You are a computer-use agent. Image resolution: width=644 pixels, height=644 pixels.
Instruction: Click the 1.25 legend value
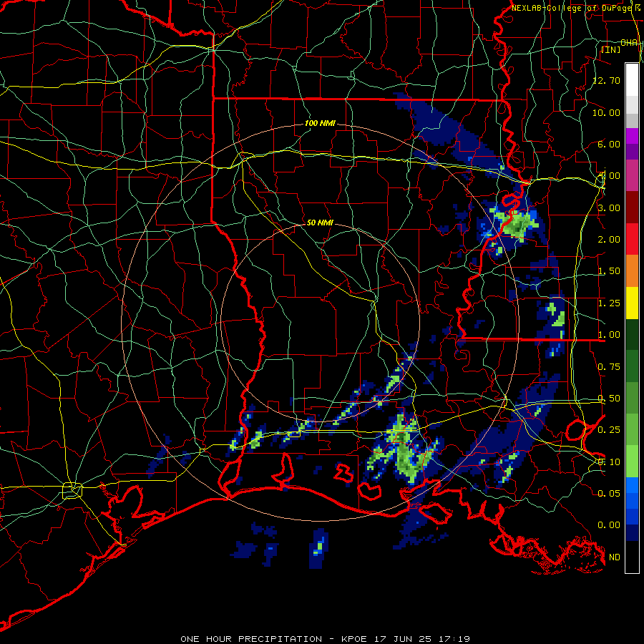tap(609, 303)
